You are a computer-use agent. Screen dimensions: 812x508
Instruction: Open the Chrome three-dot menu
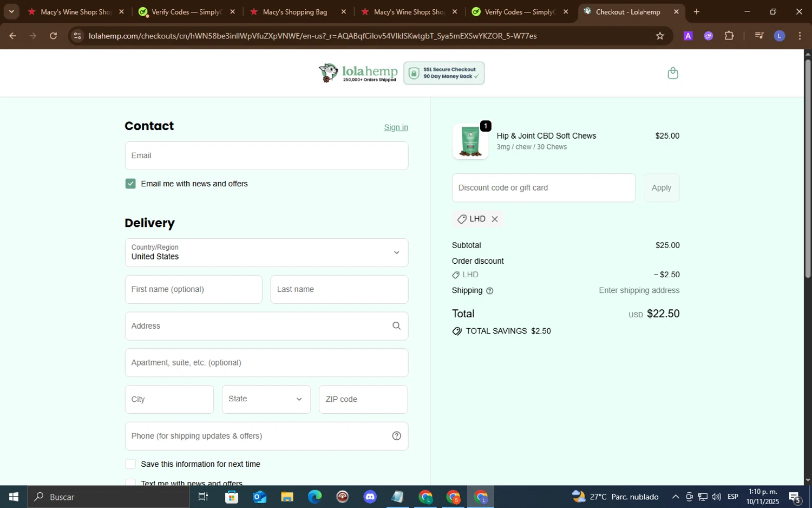[800, 36]
